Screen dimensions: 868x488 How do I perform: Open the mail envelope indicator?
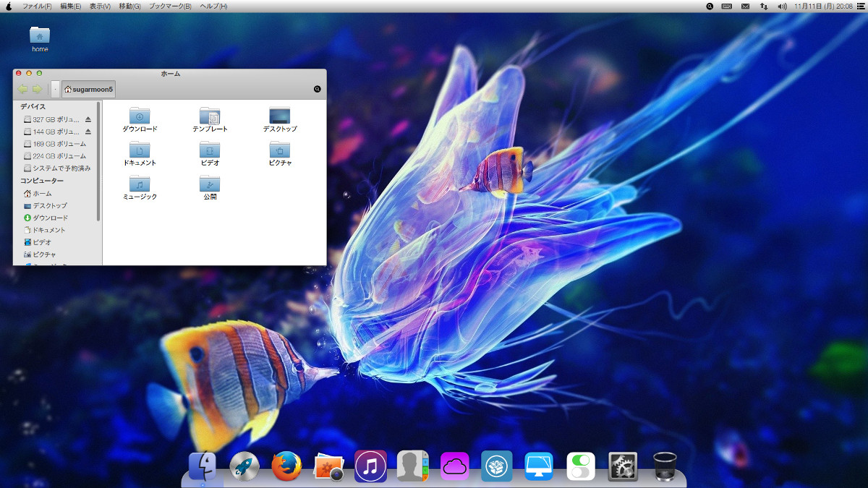[x=745, y=7]
